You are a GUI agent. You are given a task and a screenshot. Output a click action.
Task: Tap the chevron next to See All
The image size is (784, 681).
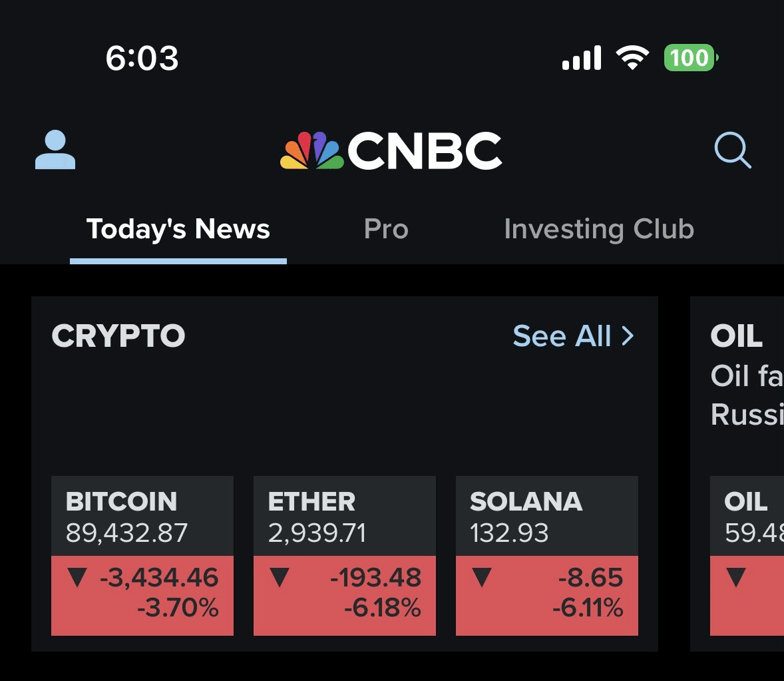tap(628, 336)
